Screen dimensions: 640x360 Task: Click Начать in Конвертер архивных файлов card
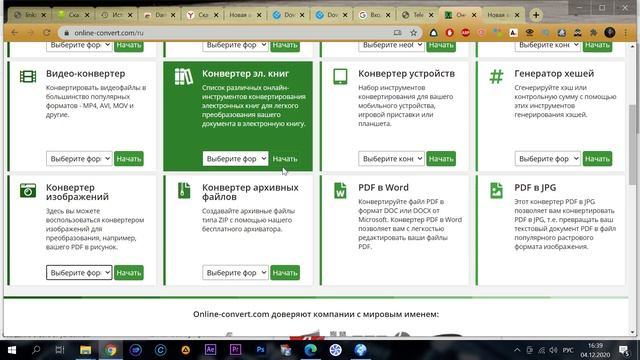click(285, 272)
